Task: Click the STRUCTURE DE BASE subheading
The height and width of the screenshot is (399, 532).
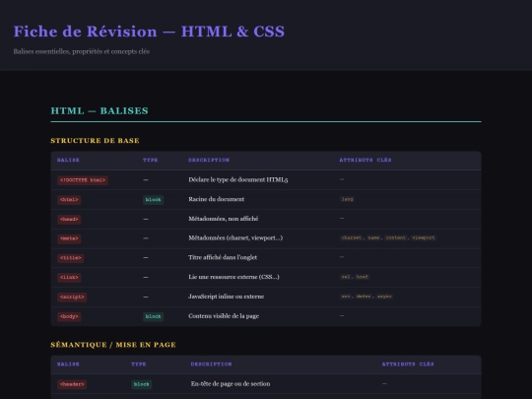Action: pos(95,141)
